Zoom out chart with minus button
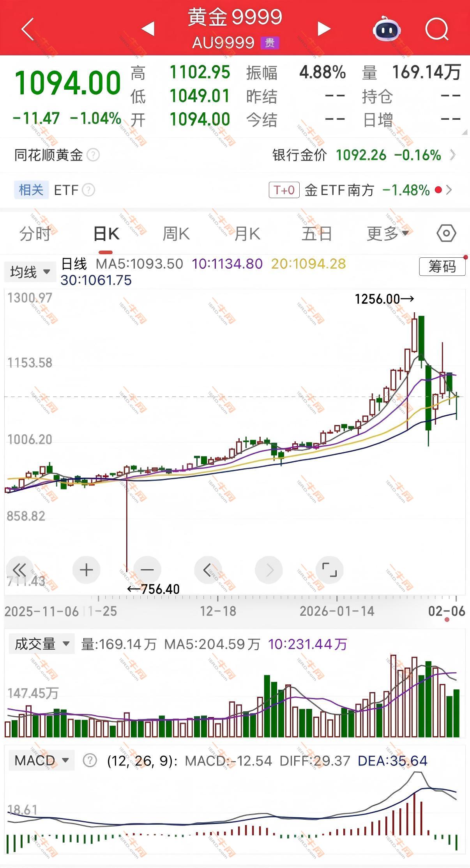This screenshot has width=470, height=868. point(147,570)
